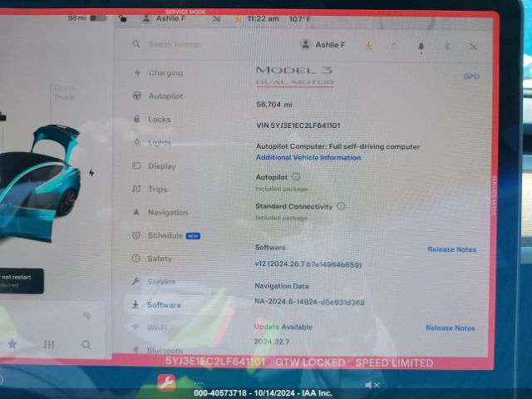This screenshot has width=532, height=399.
Task: Tap the small crossed icon above media search
Action: 86,316
